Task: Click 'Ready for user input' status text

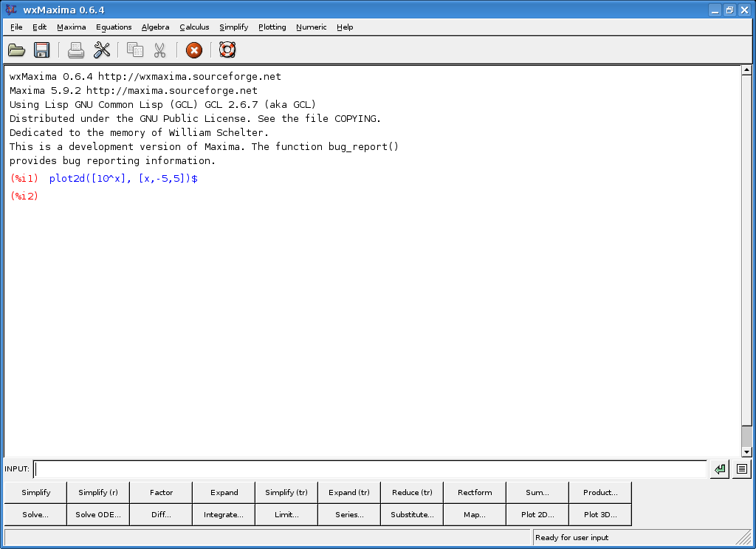Action: click(572, 537)
